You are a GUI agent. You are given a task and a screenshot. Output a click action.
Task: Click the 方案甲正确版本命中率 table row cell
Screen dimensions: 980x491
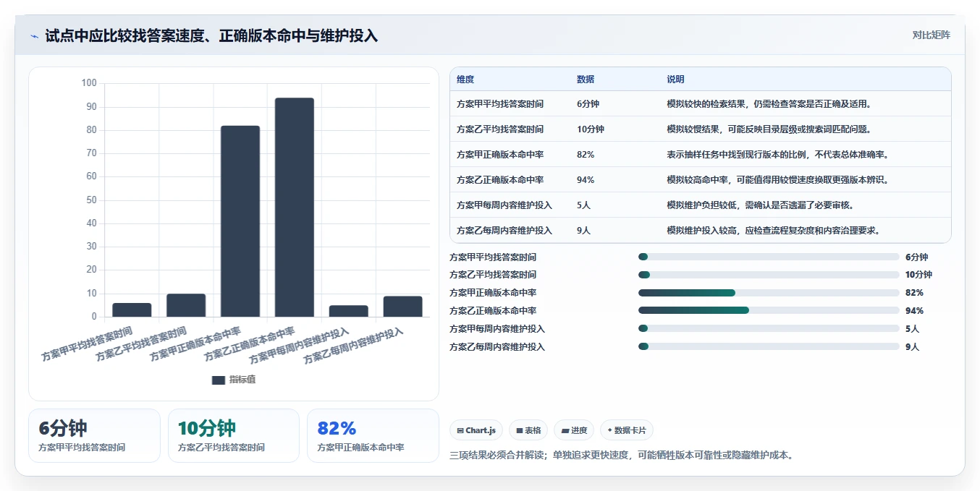tap(500, 155)
